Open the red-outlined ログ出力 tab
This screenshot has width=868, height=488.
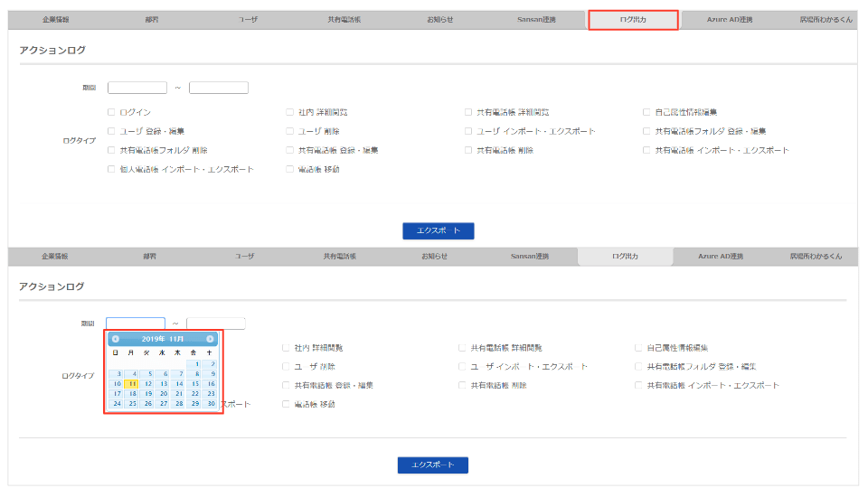[633, 20]
